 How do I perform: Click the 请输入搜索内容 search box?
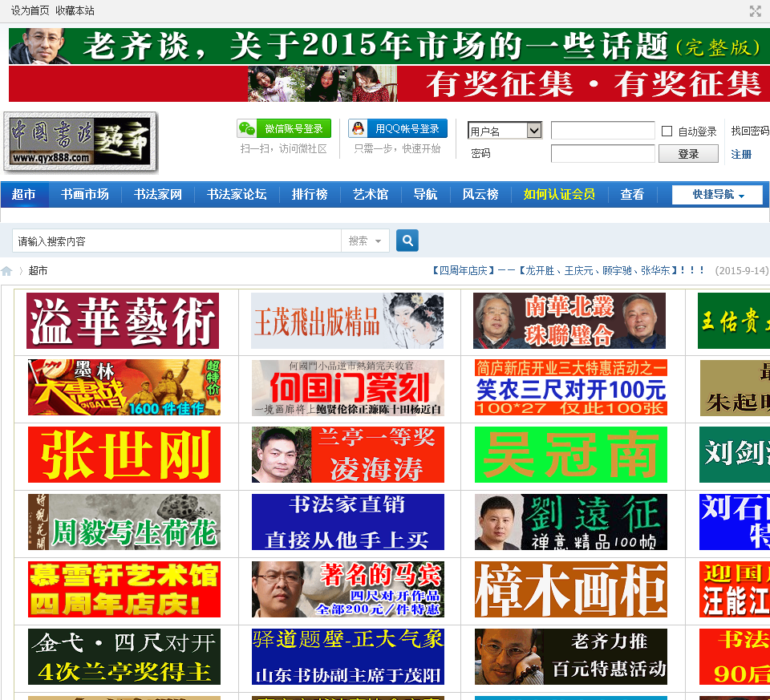coord(176,241)
